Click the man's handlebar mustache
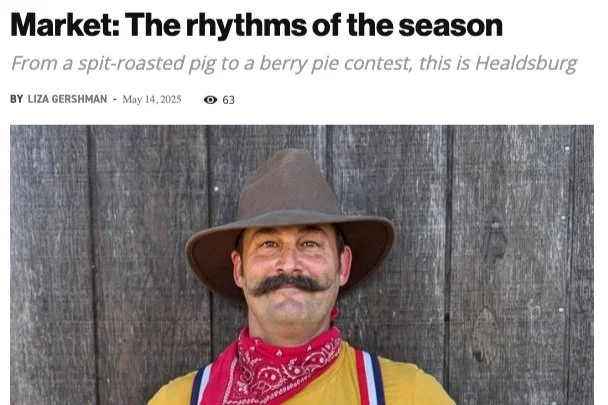 (x=289, y=284)
